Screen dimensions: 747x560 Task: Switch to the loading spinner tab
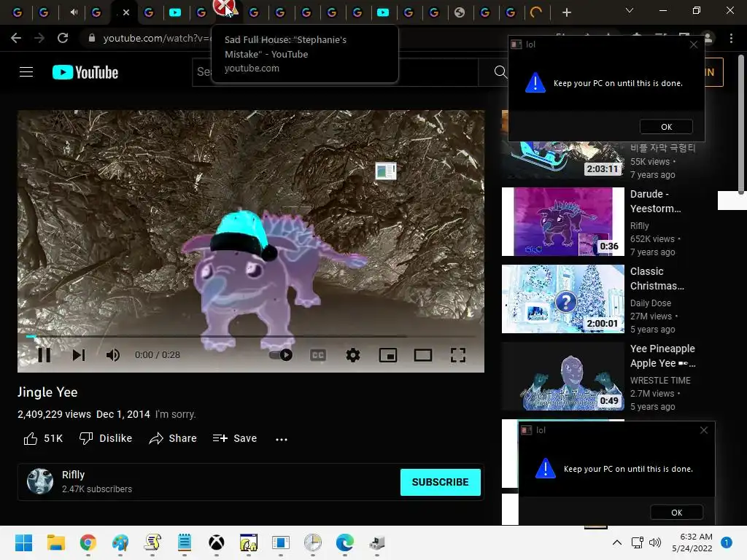point(536,12)
